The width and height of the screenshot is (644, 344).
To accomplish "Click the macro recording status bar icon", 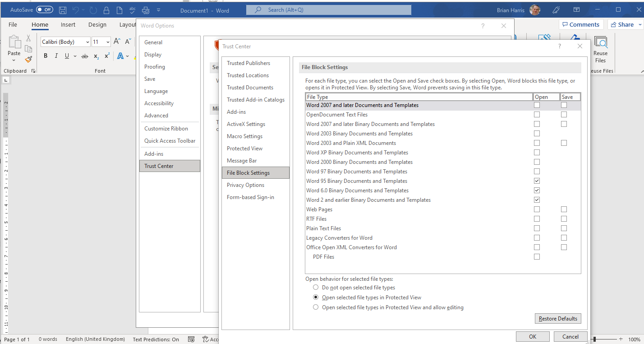I will coord(191,339).
